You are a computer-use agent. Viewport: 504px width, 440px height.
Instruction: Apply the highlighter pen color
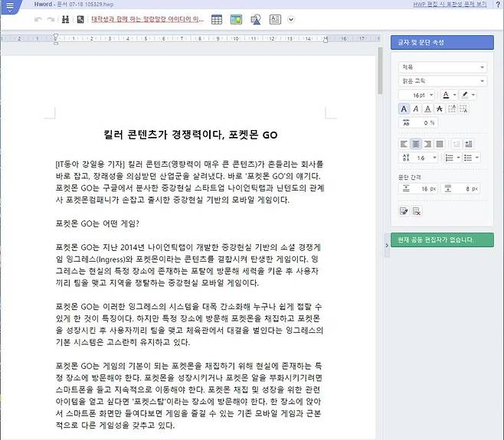point(465,95)
